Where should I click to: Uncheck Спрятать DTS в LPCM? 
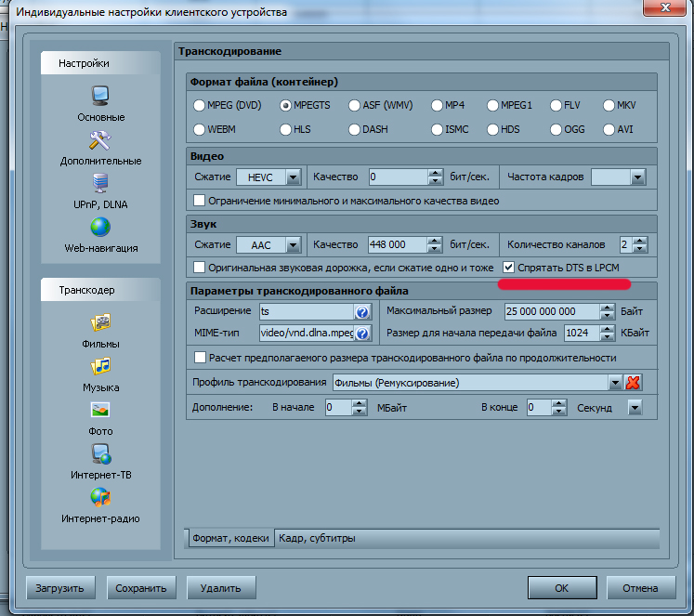coord(508,267)
